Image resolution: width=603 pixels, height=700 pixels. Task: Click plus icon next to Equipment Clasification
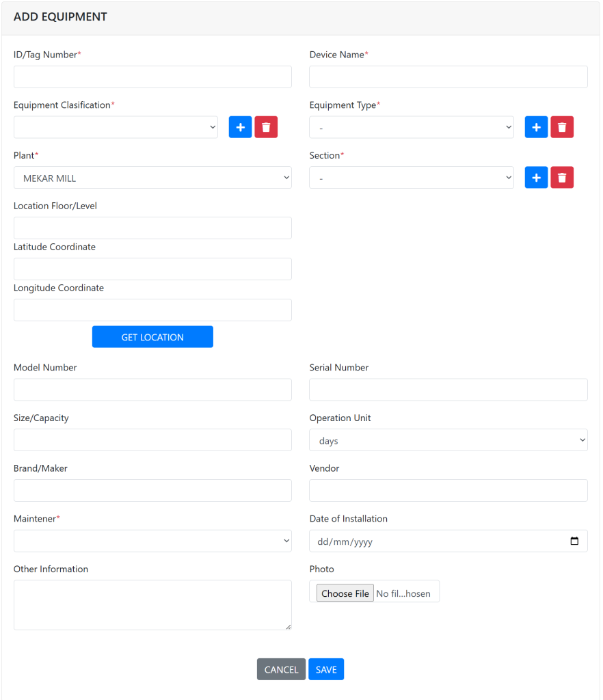click(240, 127)
